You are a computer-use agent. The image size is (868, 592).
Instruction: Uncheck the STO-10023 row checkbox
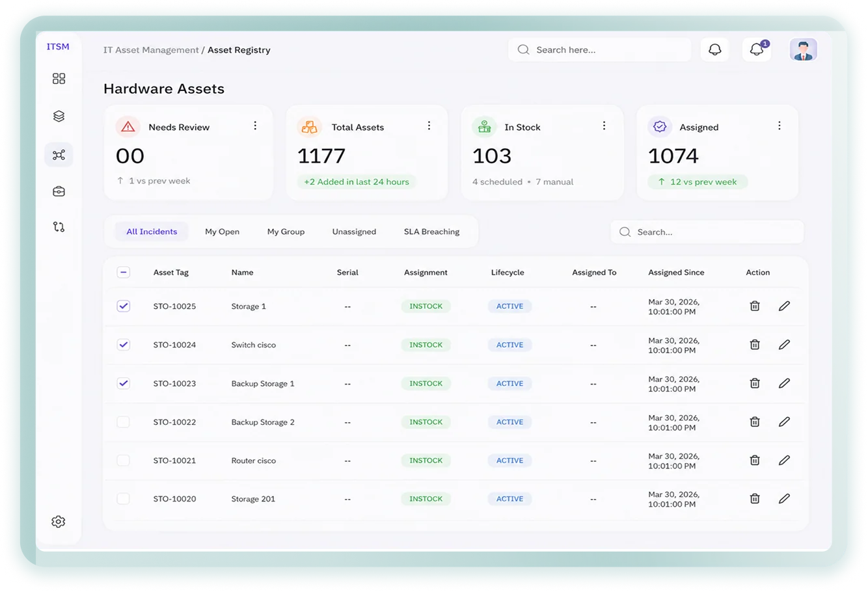pyautogui.click(x=123, y=383)
